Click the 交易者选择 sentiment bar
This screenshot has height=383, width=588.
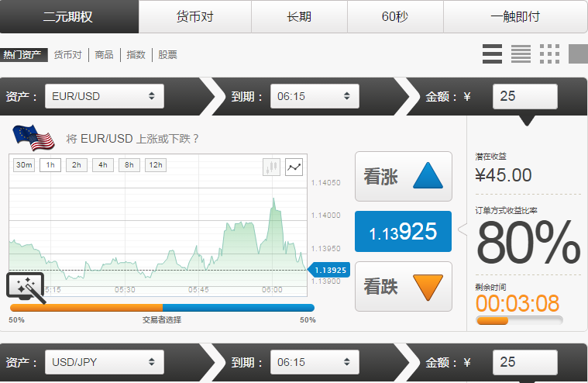click(x=162, y=308)
